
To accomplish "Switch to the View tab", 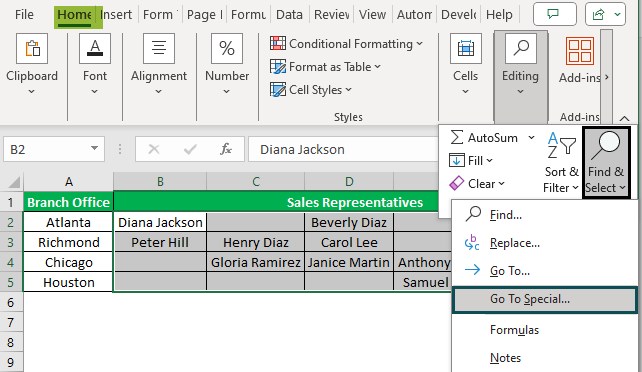I will [x=372, y=14].
